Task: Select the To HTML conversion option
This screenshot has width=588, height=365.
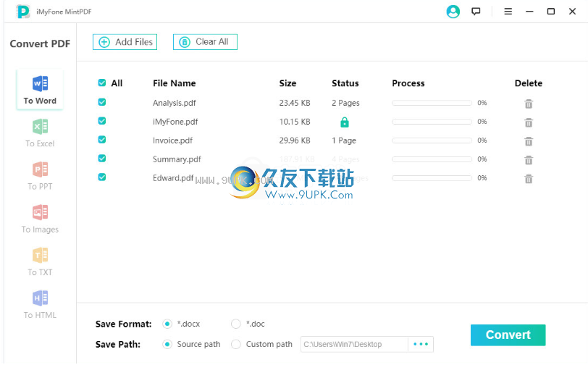Action: 40,304
